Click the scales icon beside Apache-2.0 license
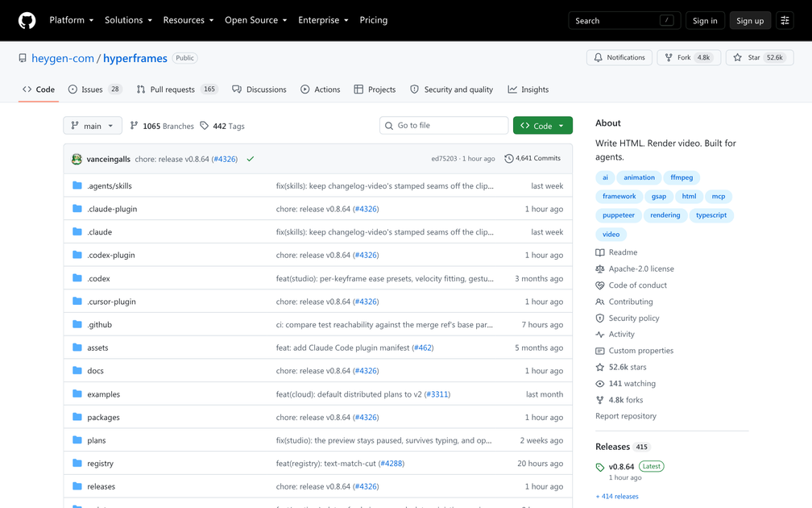This screenshot has height=508, width=812. [599, 269]
